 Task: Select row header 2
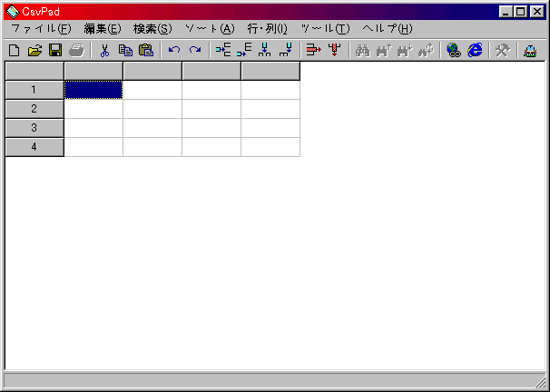point(34,109)
